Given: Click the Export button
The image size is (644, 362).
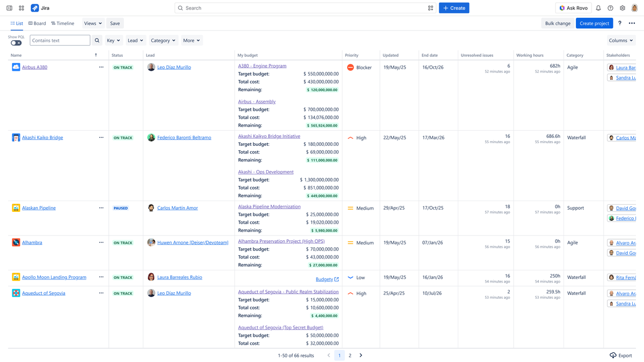Looking at the screenshot, I should tap(621, 356).
